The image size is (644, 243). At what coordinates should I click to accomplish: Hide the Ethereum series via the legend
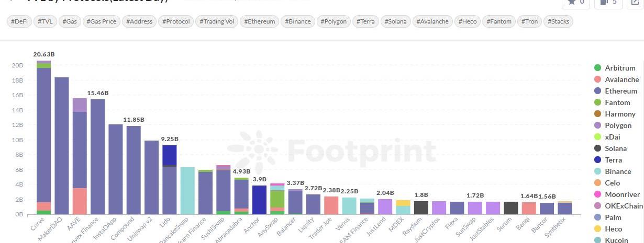621,91
